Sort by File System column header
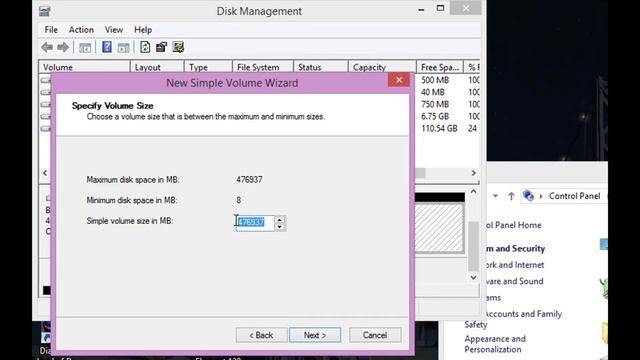640x360 pixels. (x=263, y=67)
